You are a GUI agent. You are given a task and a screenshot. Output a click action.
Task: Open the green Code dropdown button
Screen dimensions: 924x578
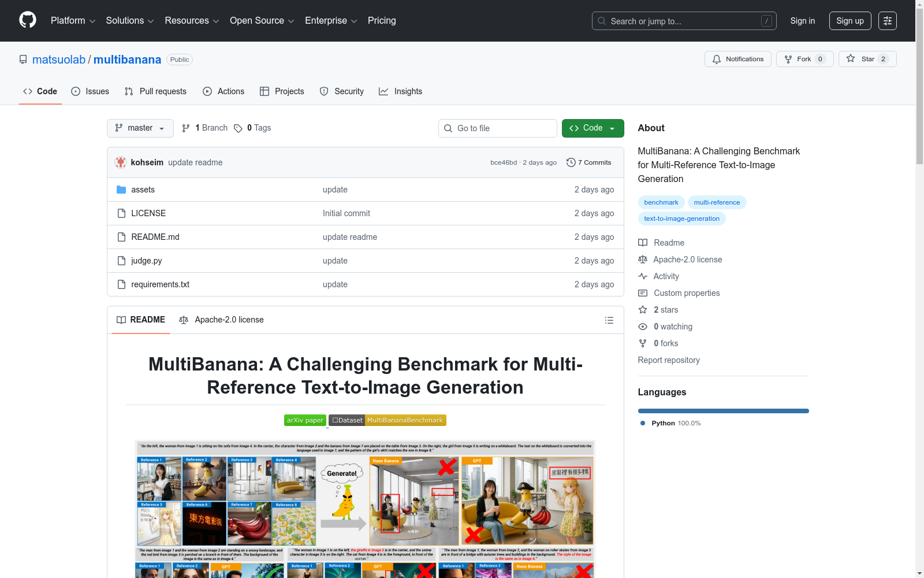point(593,128)
